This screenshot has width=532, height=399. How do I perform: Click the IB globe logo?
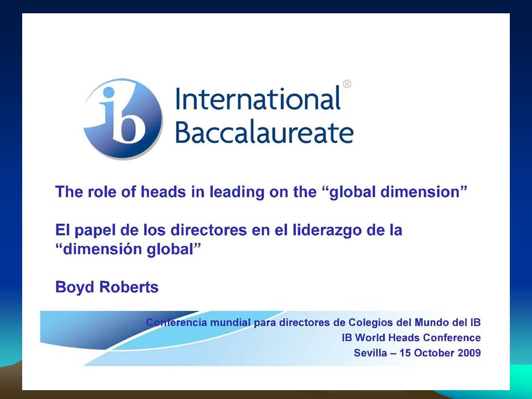(123, 119)
